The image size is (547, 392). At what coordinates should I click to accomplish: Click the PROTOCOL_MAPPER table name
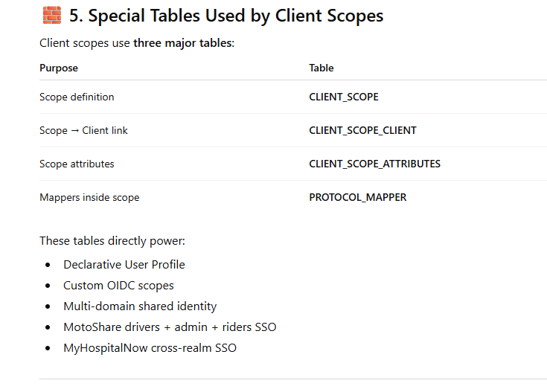358,197
